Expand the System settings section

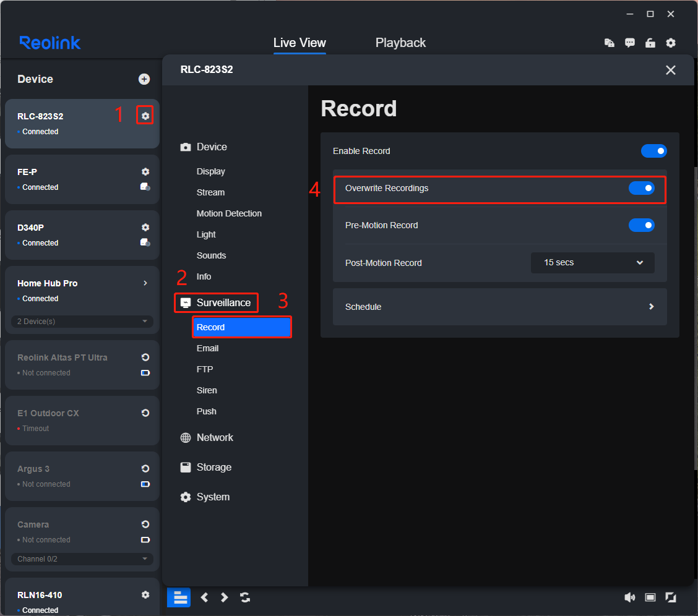[205, 497]
